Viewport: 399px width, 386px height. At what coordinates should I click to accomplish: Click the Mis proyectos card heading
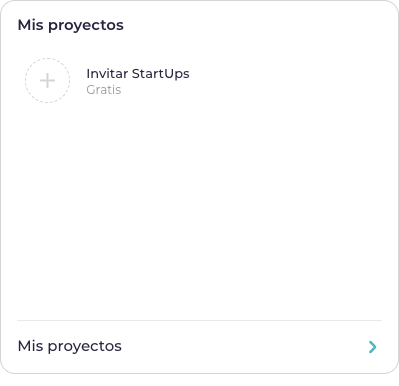tap(71, 25)
